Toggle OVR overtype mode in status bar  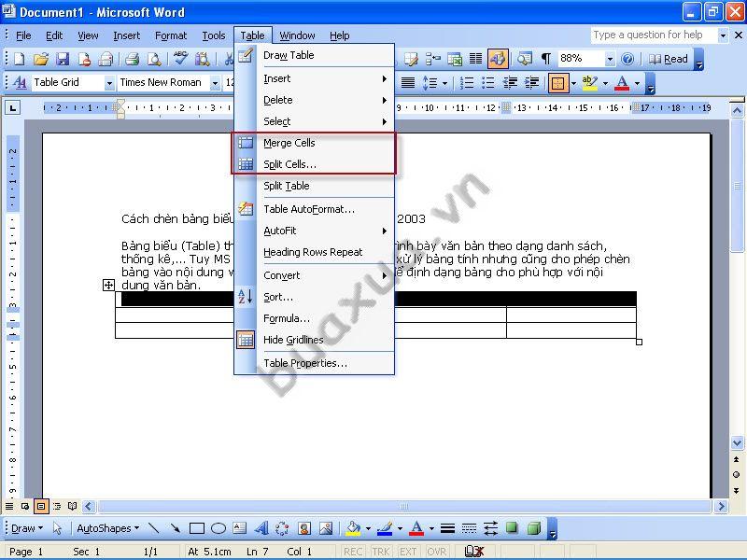[x=436, y=552]
